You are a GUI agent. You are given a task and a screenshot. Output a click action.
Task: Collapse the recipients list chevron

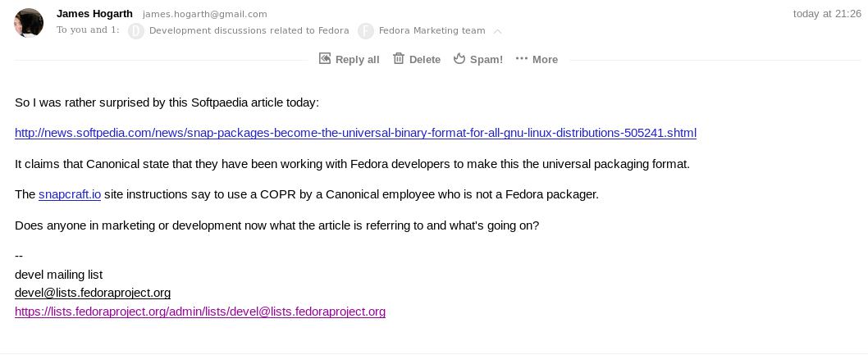pos(497,31)
